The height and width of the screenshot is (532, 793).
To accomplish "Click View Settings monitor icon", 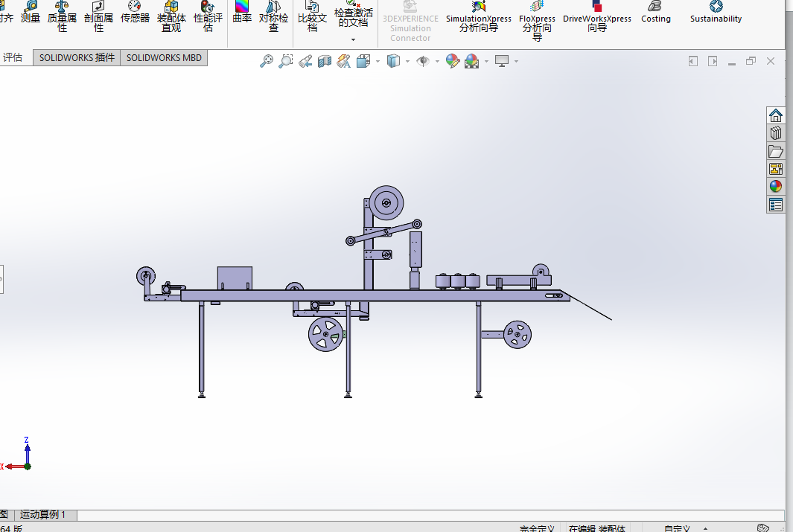I will (502, 61).
